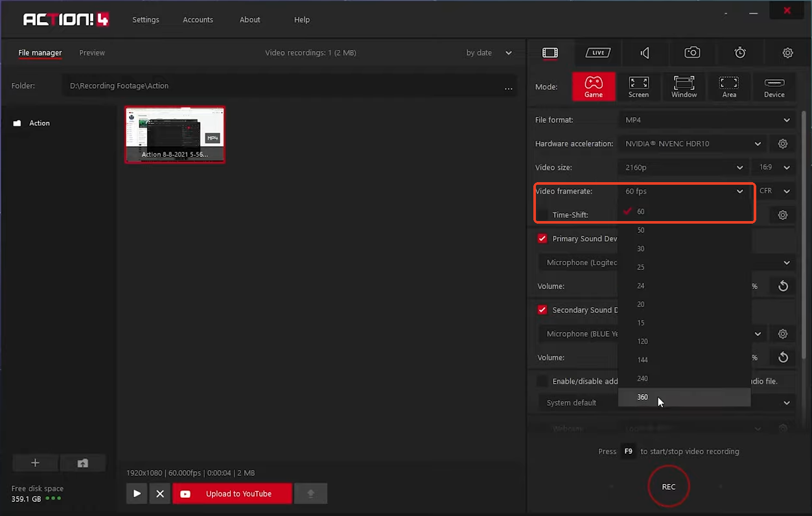
Task: Select the Area recording mode
Action: 729,86
